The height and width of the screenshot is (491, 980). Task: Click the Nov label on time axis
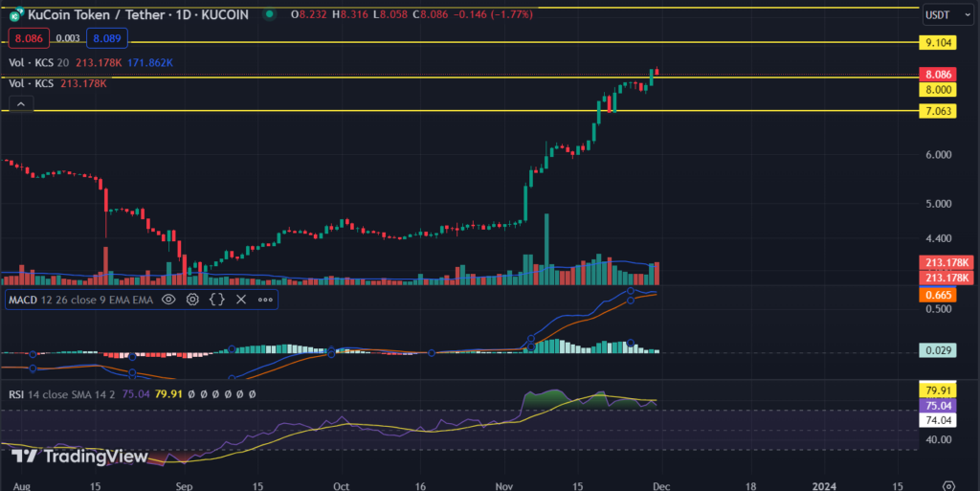click(x=504, y=486)
